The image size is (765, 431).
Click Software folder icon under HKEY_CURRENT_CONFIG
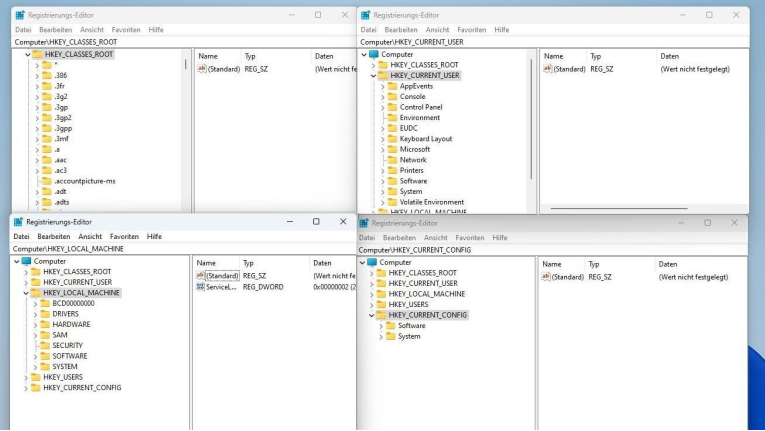click(x=390, y=326)
